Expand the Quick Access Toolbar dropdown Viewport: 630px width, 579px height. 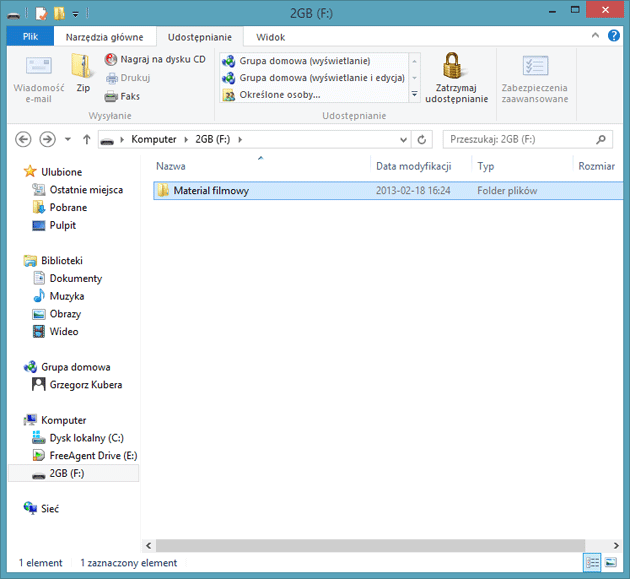coord(75,14)
